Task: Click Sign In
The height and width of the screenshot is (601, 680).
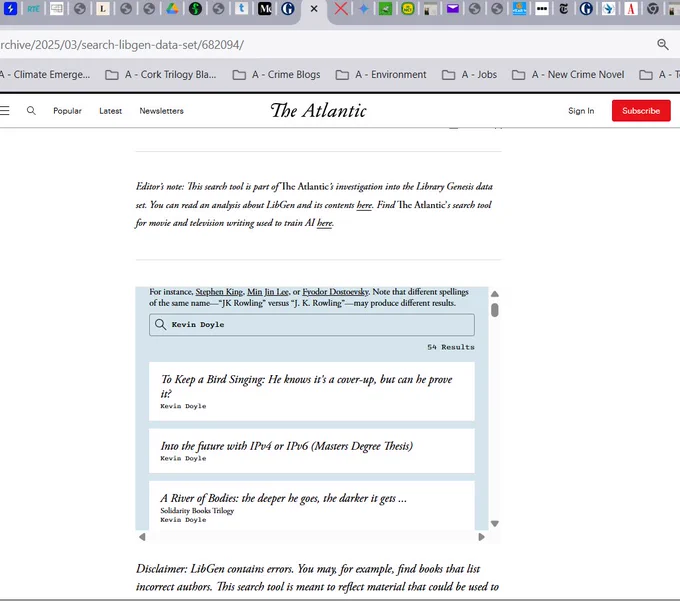Action: (x=581, y=111)
